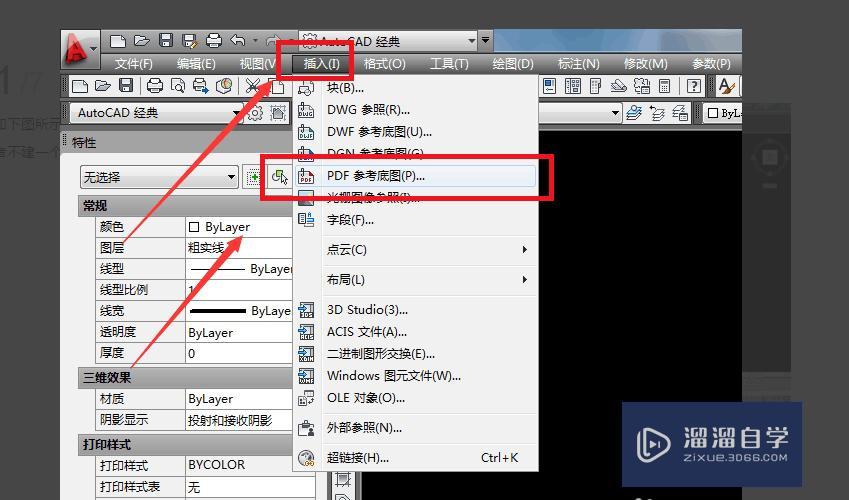Click Plot printer icon in Quick Access toolbar
The image size is (849, 500).
pyautogui.click(x=214, y=41)
